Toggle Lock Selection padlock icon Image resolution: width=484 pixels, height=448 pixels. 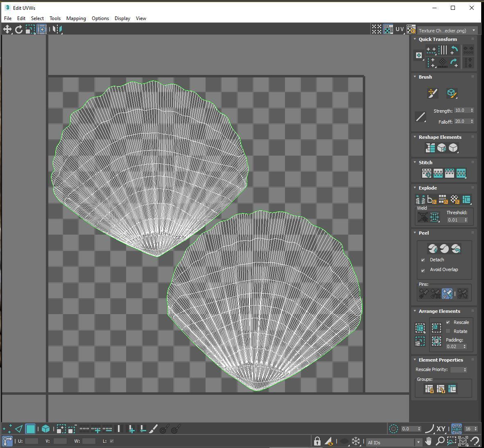[317, 441]
